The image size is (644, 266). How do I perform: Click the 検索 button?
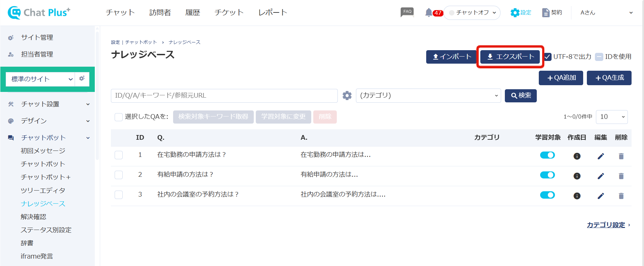coord(521,96)
